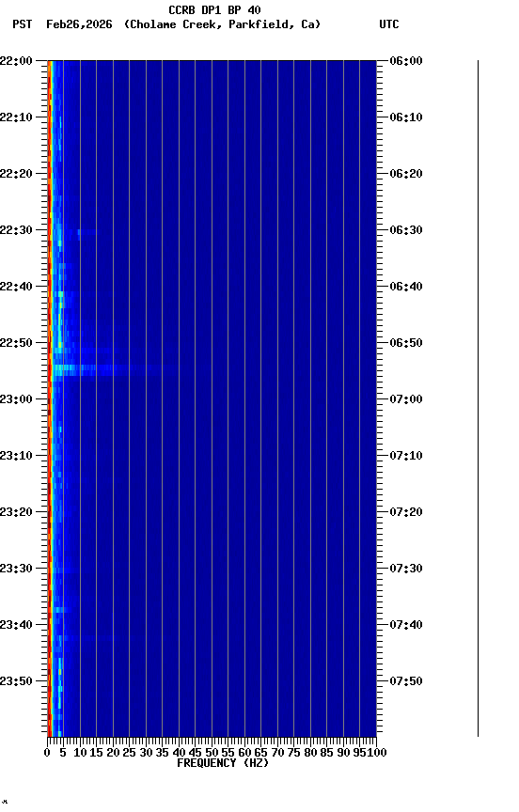Click the 22:20 PST time label
The width and height of the screenshot is (519, 812).
(x=16, y=174)
